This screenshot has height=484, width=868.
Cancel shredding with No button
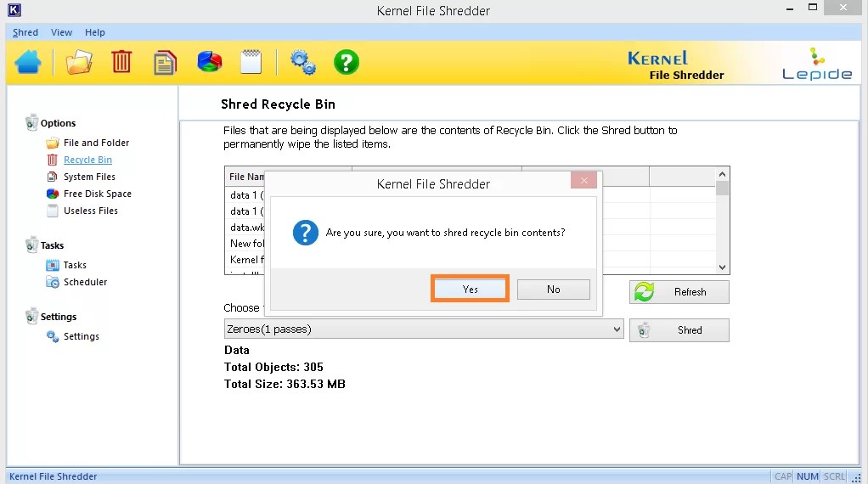coord(554,290)
